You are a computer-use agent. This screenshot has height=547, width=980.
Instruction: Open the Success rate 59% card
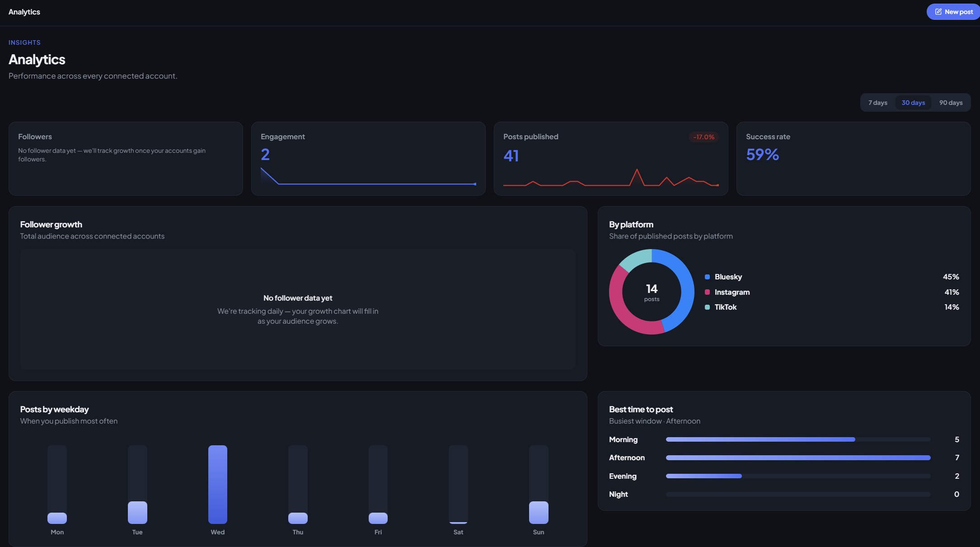coord(853,159)
